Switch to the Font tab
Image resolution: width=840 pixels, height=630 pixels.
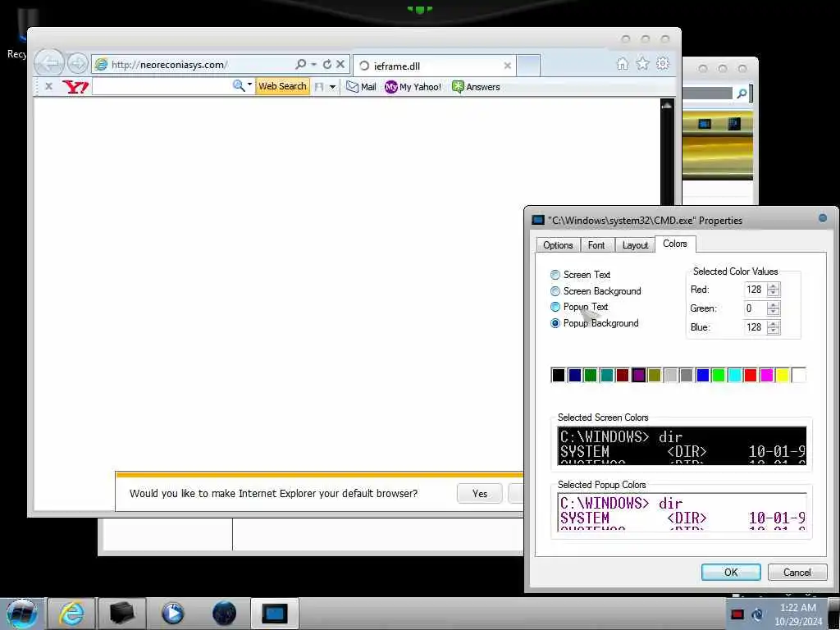click(x=596, y=244)
